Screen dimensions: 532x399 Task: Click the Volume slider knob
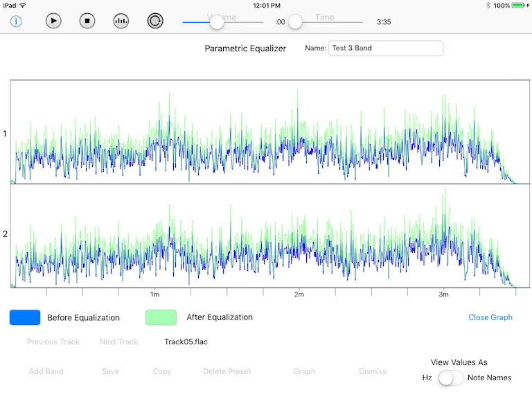coord(217,22)
